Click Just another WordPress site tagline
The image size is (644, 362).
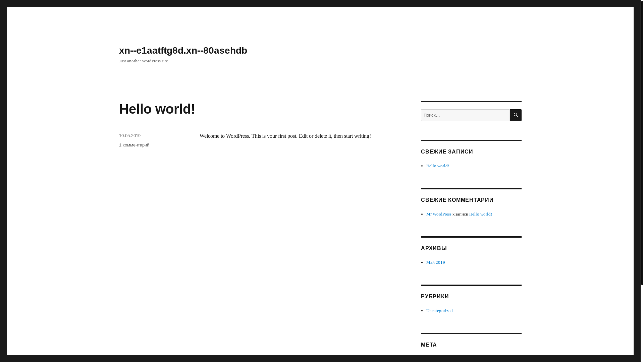click(144, 61)
